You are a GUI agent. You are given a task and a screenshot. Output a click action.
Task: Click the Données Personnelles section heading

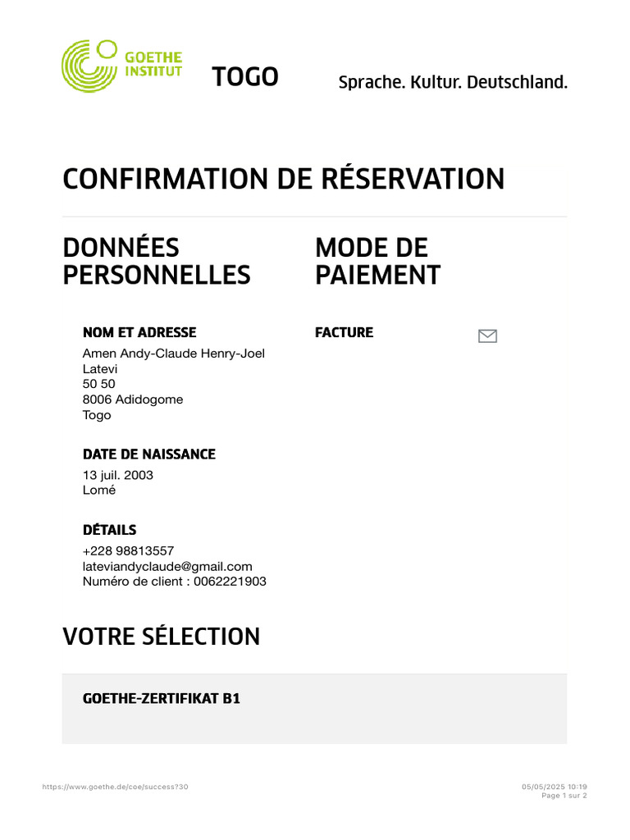click(x=156, y=261)
